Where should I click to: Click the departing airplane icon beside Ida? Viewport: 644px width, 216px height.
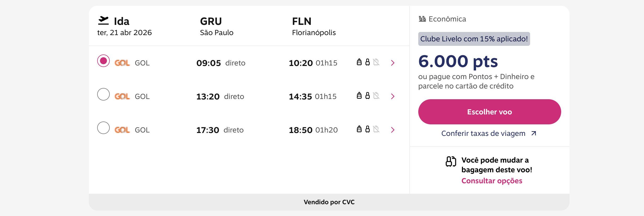pyautogui.click(x=103, y=21)
